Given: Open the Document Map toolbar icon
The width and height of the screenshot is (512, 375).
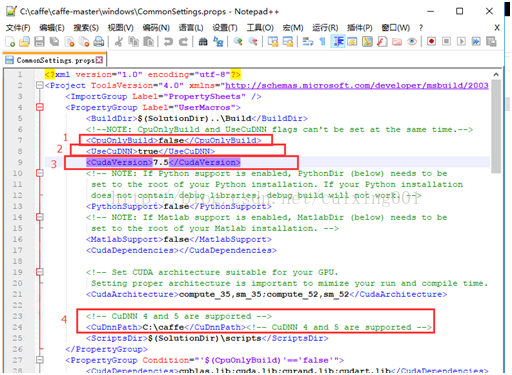Looking at the screenshot, I should [367, 42].
